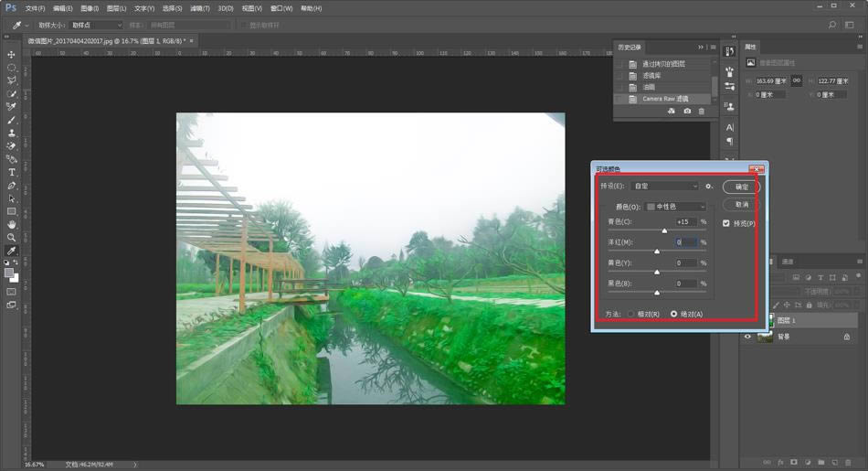Open the 滤镜 filter menu
This screenshot has width=868, height=471.
(x=200, y=8)
